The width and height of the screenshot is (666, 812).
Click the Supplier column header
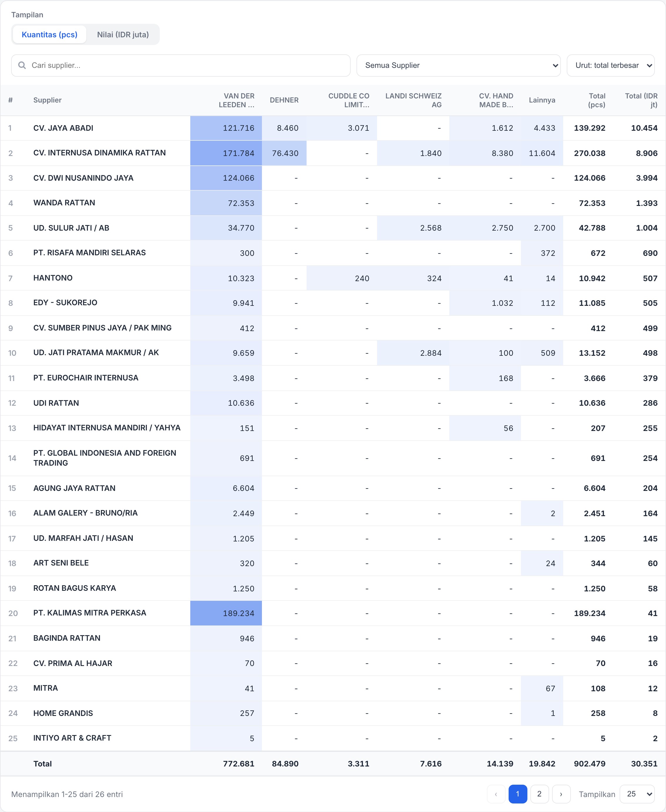click(x=47, y=100)
